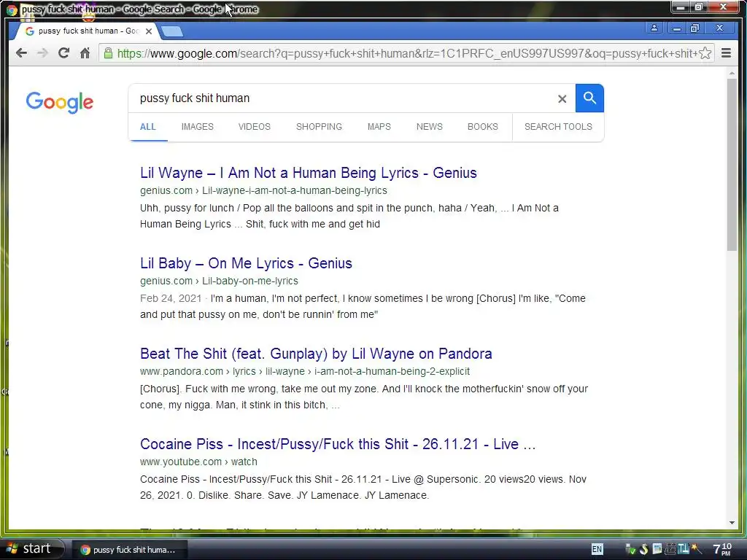Select the Chrome taskbar window button
747x560 pixels.
click(x=129, y=550)
